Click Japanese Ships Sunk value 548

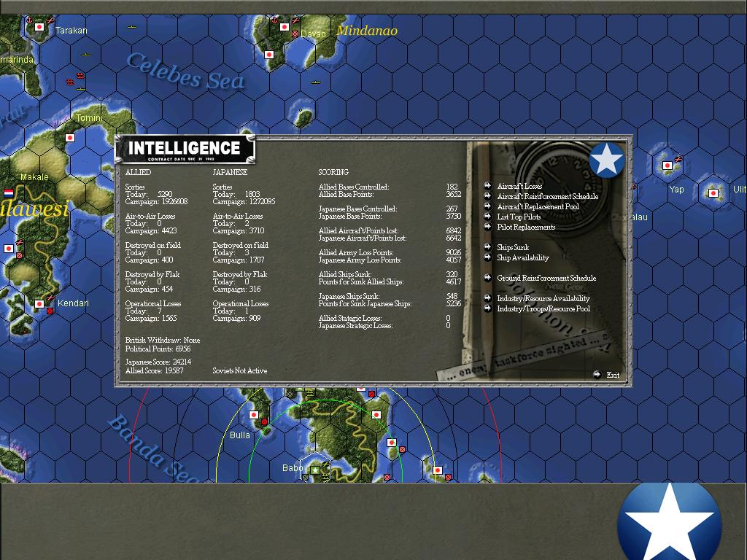click(x=452, y=296)
